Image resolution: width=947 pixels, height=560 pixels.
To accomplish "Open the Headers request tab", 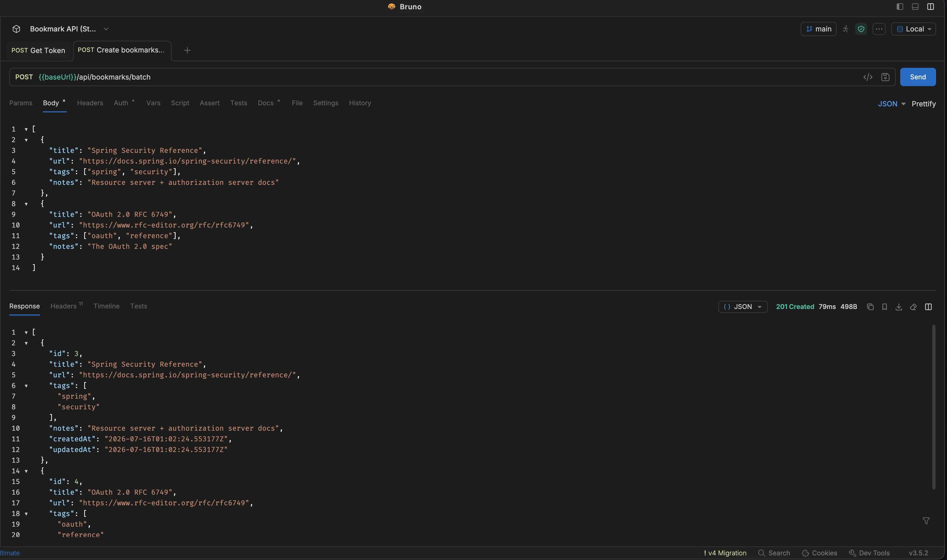I will (x=90, y=103).
